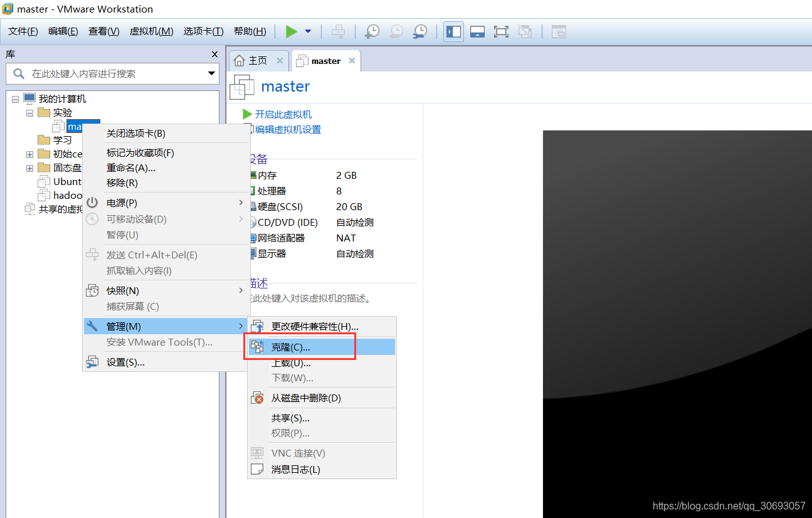The height and width of the screenshot is (518, 812).
Task: Open 设置(S)... from context menu
Action: click(166, 362)
